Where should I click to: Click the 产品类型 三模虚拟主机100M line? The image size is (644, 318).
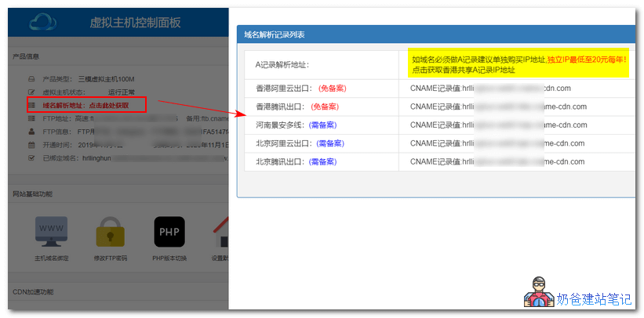point(89,79)
